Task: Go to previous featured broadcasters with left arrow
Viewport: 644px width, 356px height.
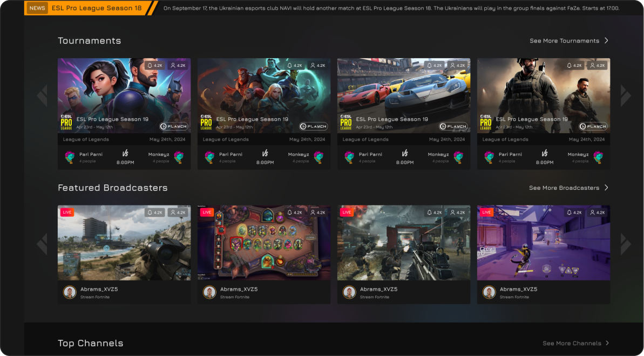Action: pos(42,243)
